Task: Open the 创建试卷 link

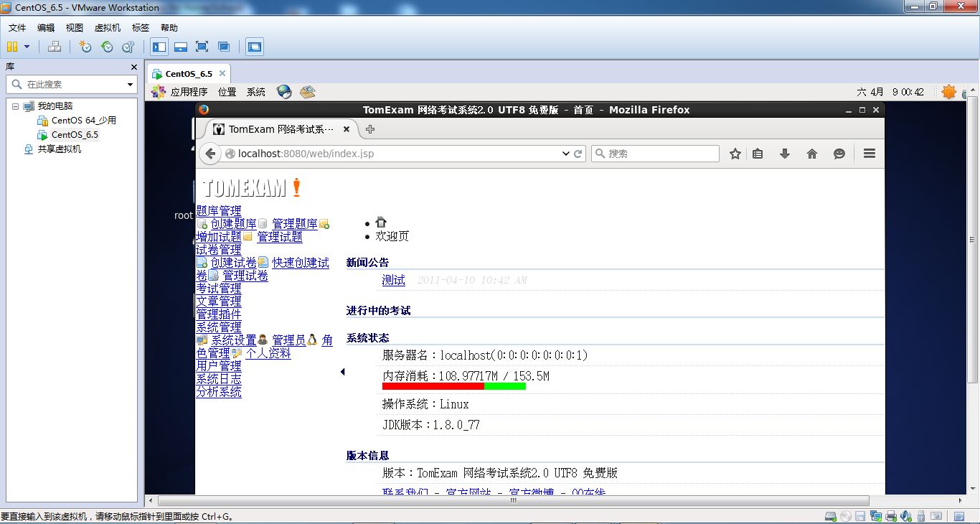Action: coord(233,263)
